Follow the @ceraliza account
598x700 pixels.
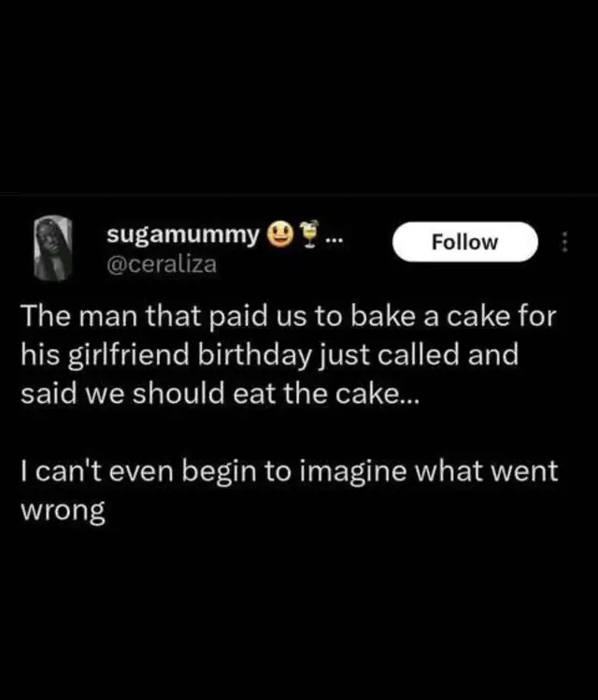(x=465, y=241)
